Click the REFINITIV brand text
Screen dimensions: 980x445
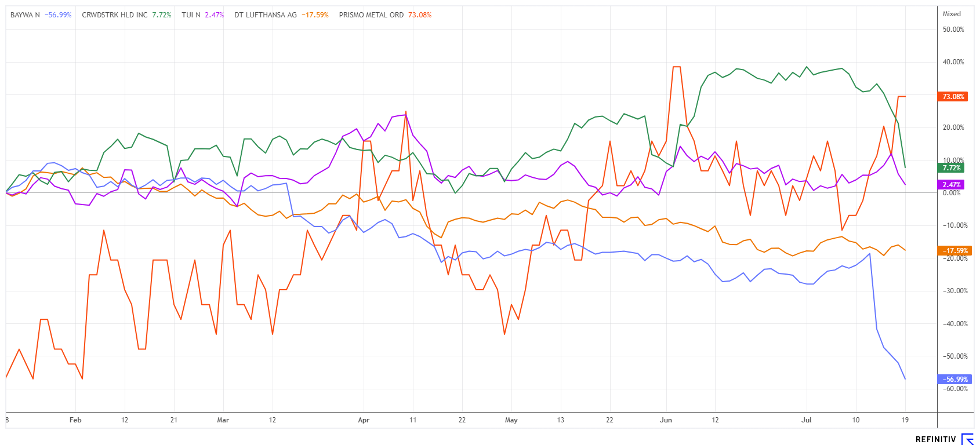(935, 439)
